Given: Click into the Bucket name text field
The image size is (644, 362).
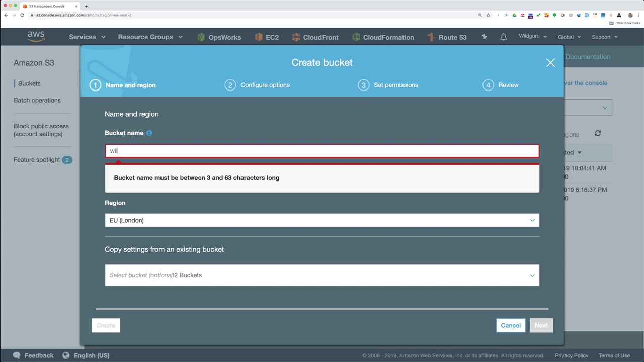Looking at the screenshot, I should click(322, 151).
